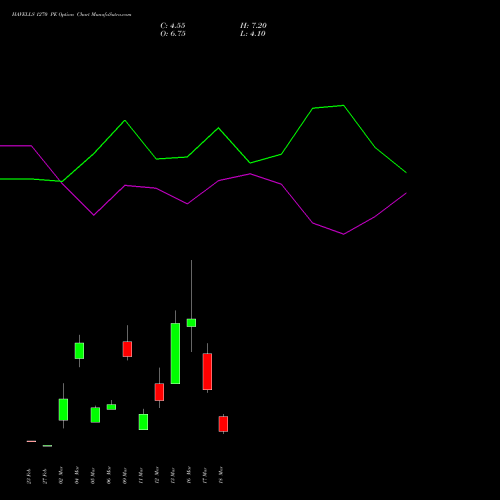Screen dimensions: 500x500
Task: Click the open value O: 6.75
Action: coord(173,34)
